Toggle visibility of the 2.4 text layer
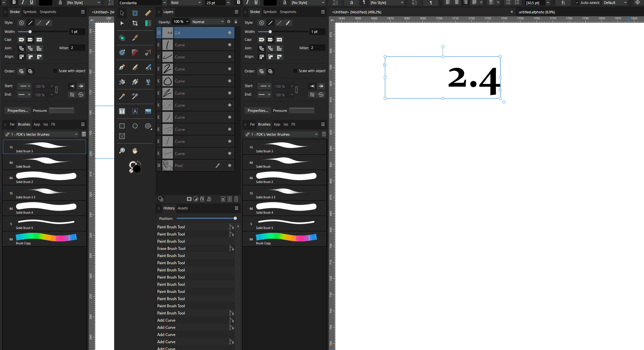 coord(230,33)
